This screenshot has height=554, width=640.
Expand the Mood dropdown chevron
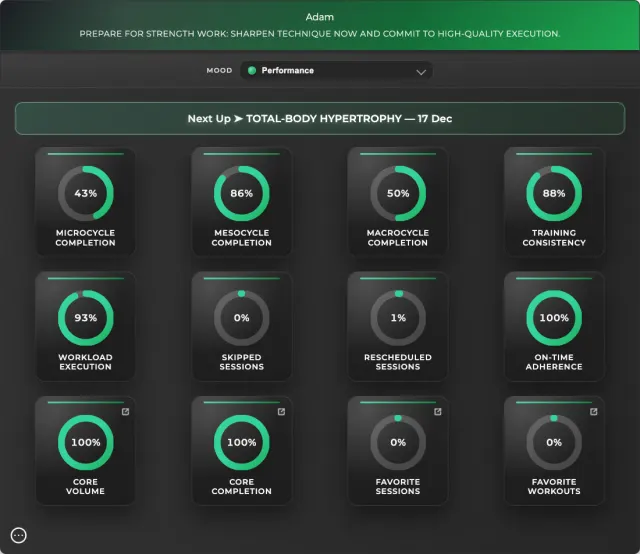421,72
